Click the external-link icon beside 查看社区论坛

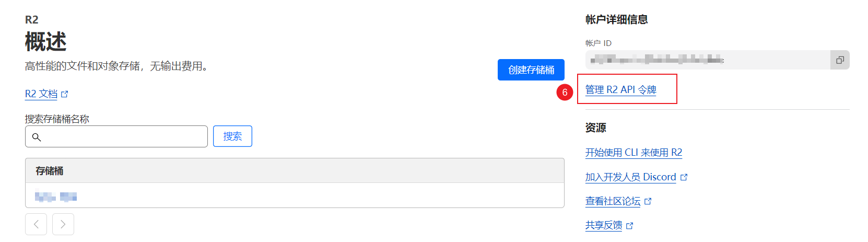(x=648, y=201)
